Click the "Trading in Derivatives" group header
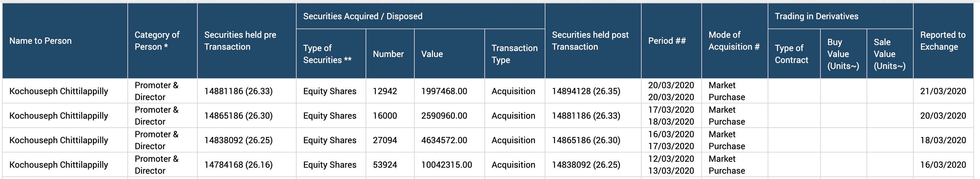980x179 pixels. [x=816, y=16]
